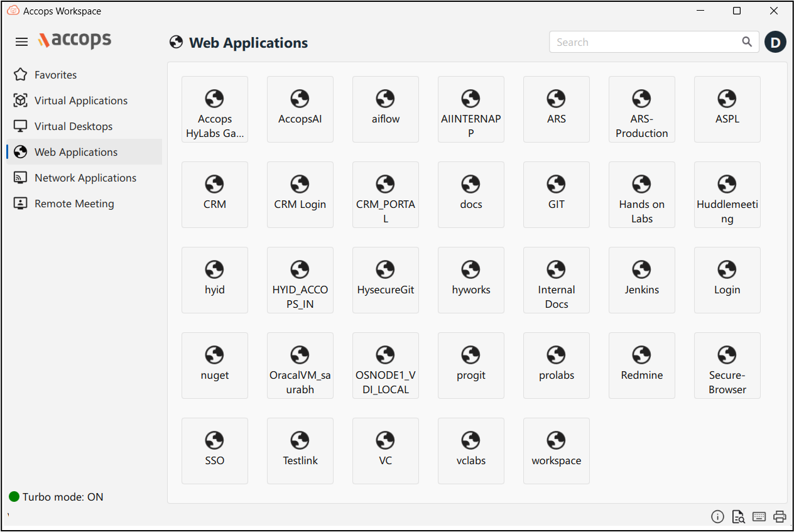Open the docs web application
This screenshot has width=794, height=532.
point(471,195)
